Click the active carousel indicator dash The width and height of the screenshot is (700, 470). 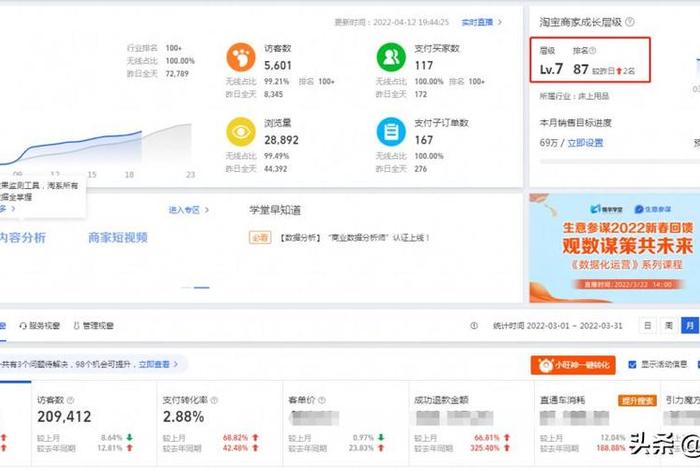coord(202,287)
